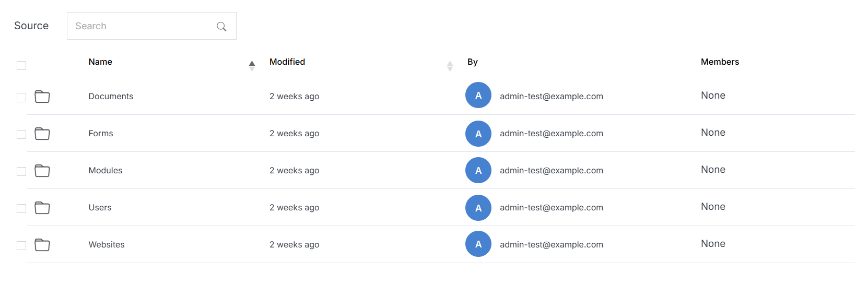Click the avatar in the Websites row

pyautogui.click(x=478, y=244)
